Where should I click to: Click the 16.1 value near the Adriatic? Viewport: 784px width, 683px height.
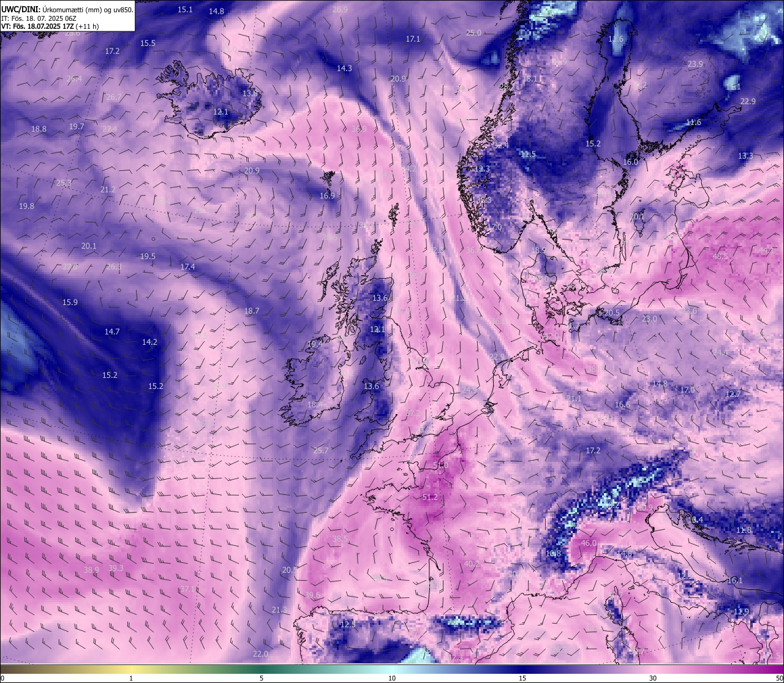point(735,580)
